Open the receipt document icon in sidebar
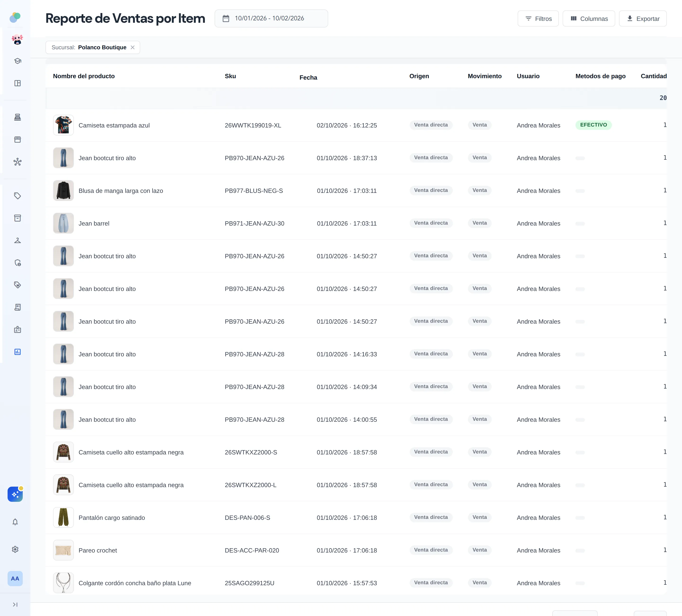 point(18,307)
